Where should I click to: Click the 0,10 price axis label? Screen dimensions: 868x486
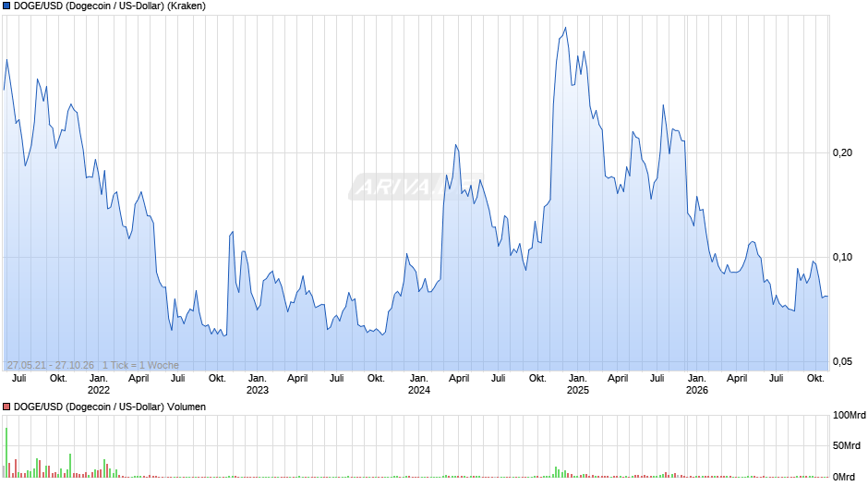842,257
